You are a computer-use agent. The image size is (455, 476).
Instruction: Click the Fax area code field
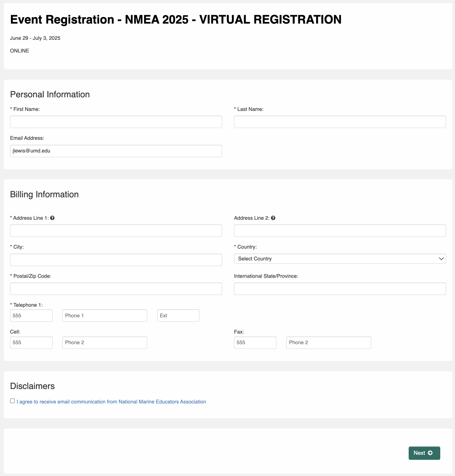coord(255,343)
